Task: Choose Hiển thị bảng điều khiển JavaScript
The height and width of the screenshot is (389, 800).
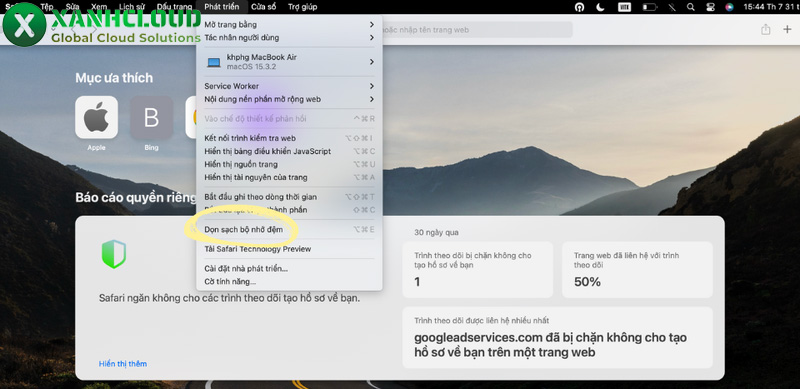Action: 289,151
